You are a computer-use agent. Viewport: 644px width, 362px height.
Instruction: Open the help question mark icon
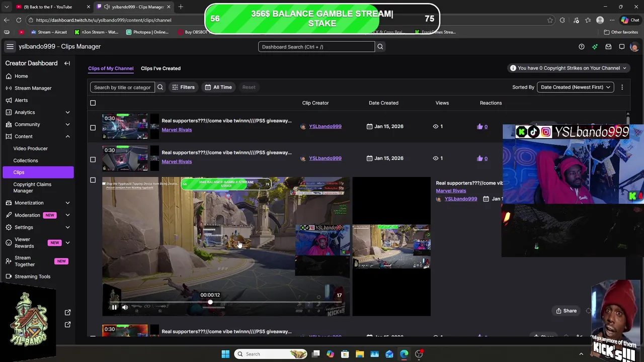[582, 47]
